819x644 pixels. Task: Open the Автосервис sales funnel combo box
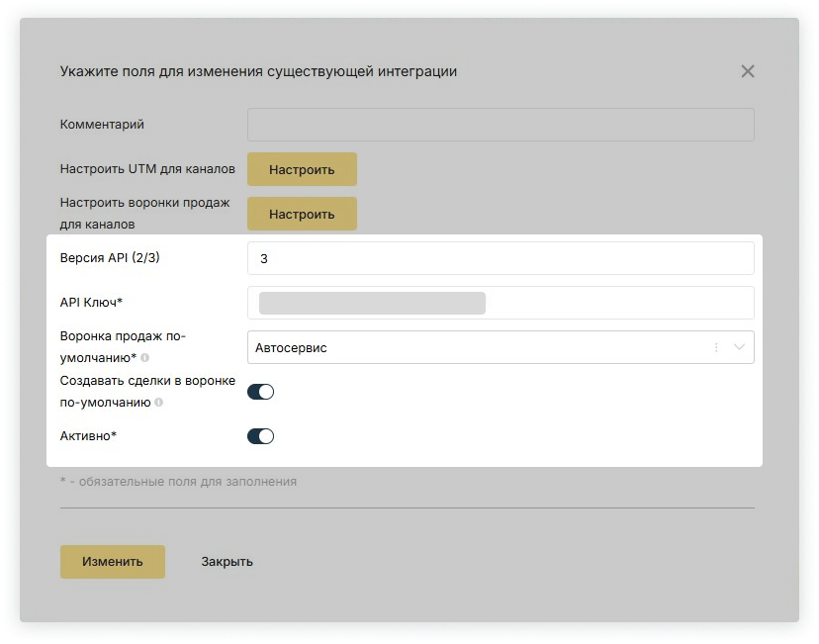pyautogui.click(x=475, y=348)
